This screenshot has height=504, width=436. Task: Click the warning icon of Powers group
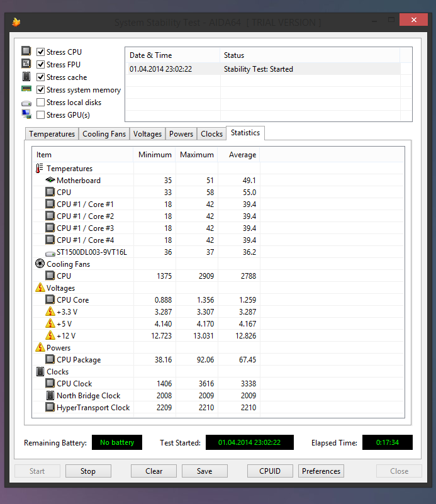pyautogui.click(x=40, y=347)
